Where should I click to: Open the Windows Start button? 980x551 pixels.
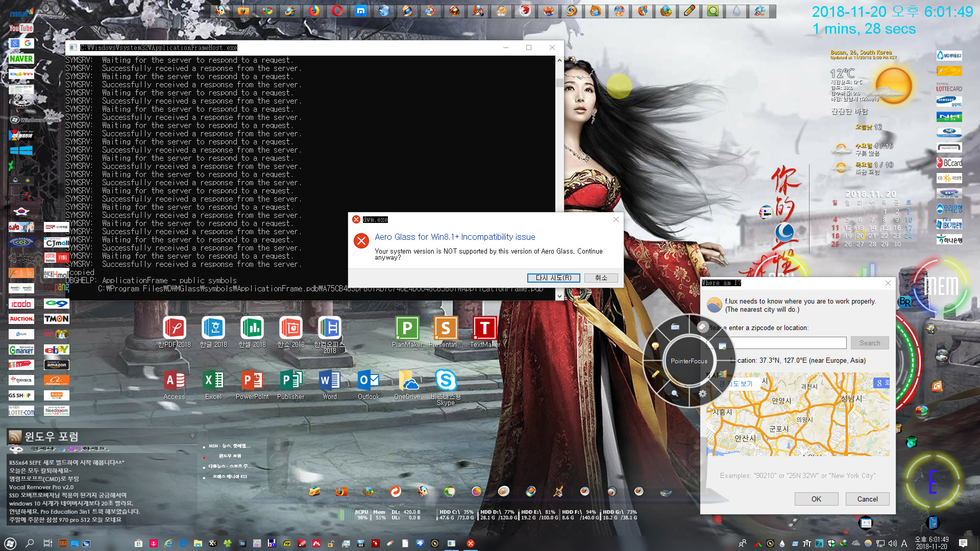[10, 543]
